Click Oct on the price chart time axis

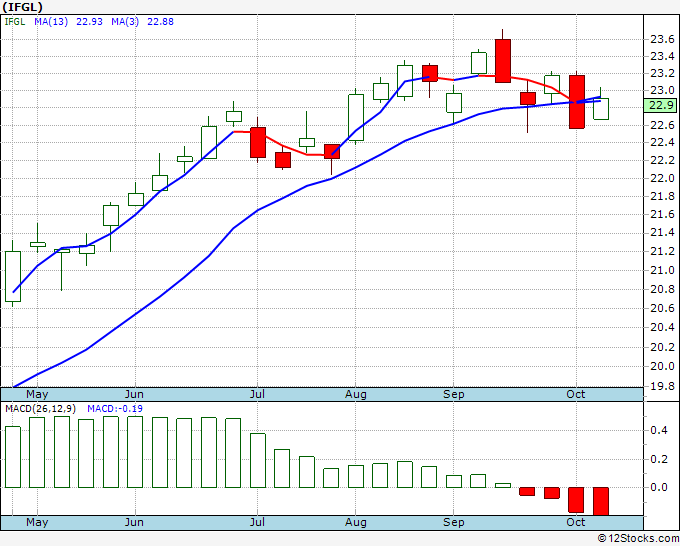coord(576,395)
